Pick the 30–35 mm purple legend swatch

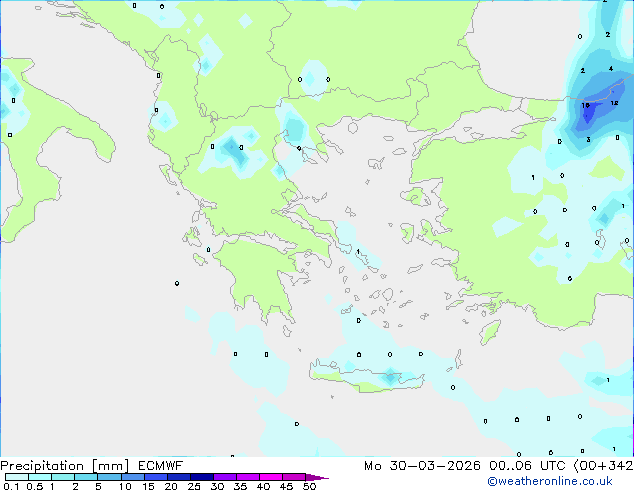pyautogui.click(x=225, y=477)
